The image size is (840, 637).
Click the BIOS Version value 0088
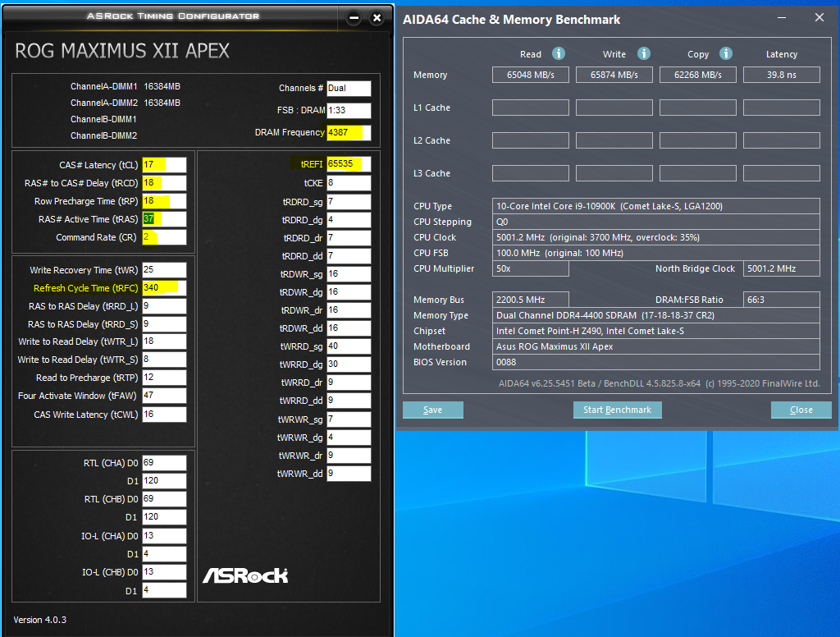tap(655, 362)
